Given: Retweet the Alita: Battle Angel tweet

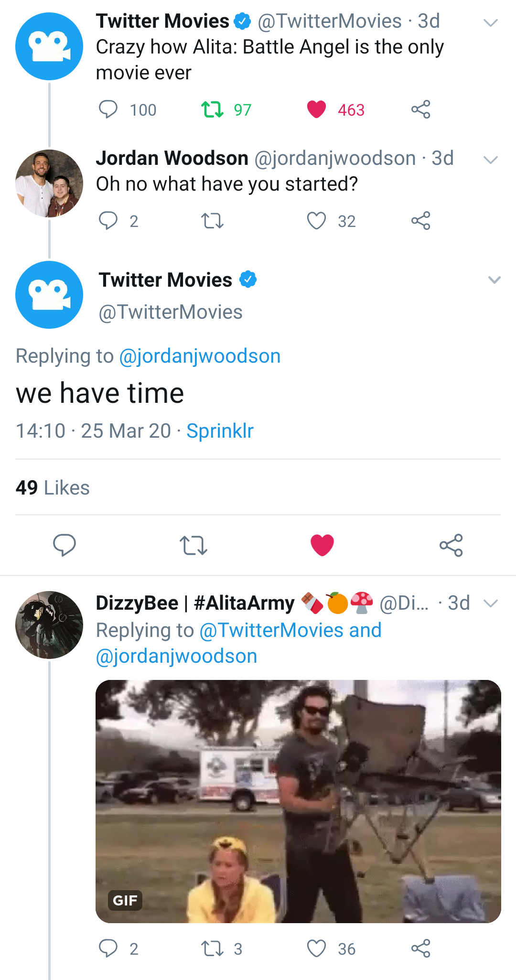Looking at the screenshot, I should click(212, 109).
